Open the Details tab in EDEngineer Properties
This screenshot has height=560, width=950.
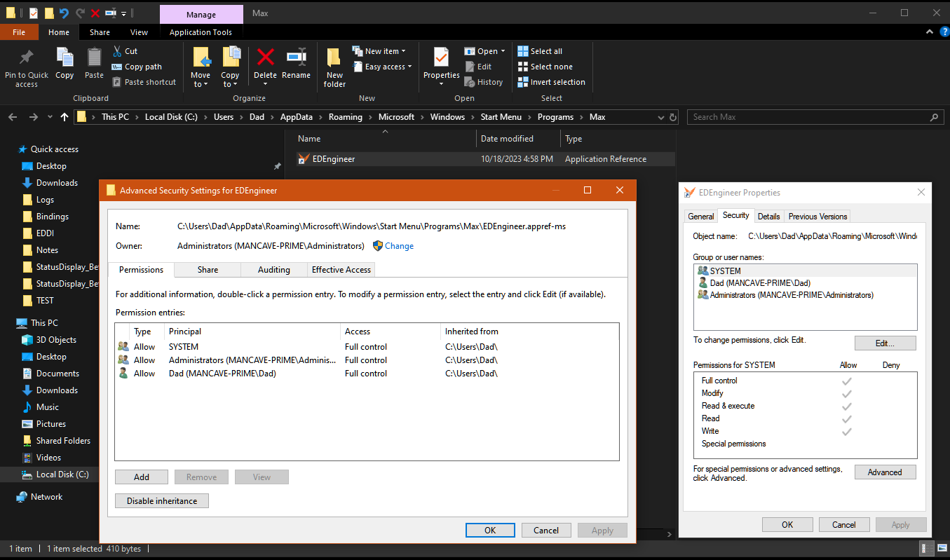769,217
